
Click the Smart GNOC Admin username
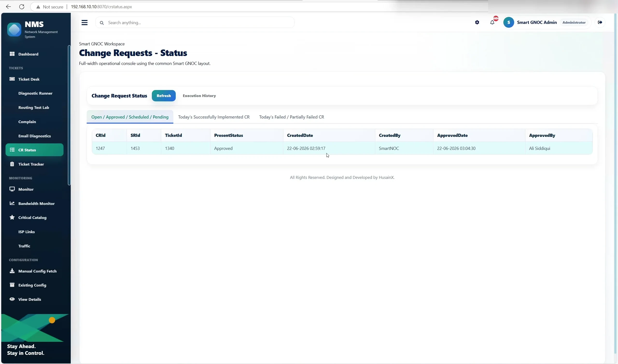(x=537, y=22)
